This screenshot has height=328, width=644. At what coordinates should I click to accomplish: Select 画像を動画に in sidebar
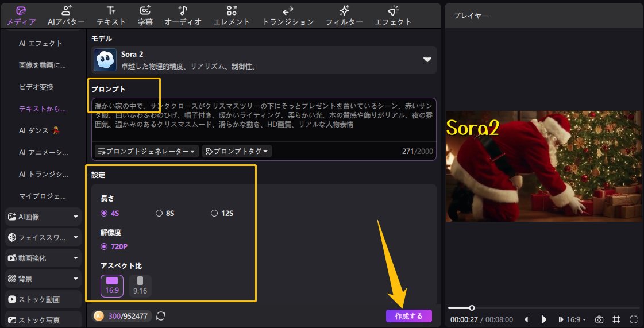click(x=43, y=65)
